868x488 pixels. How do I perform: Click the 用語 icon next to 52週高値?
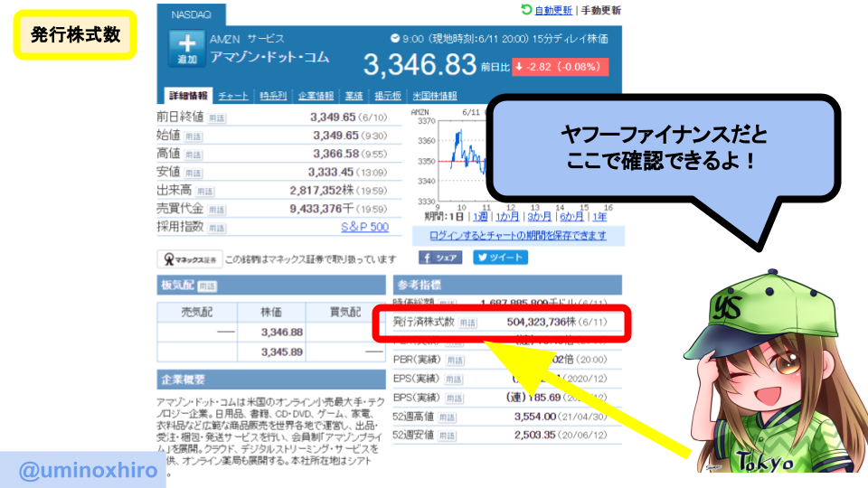(x=447, y=418)
